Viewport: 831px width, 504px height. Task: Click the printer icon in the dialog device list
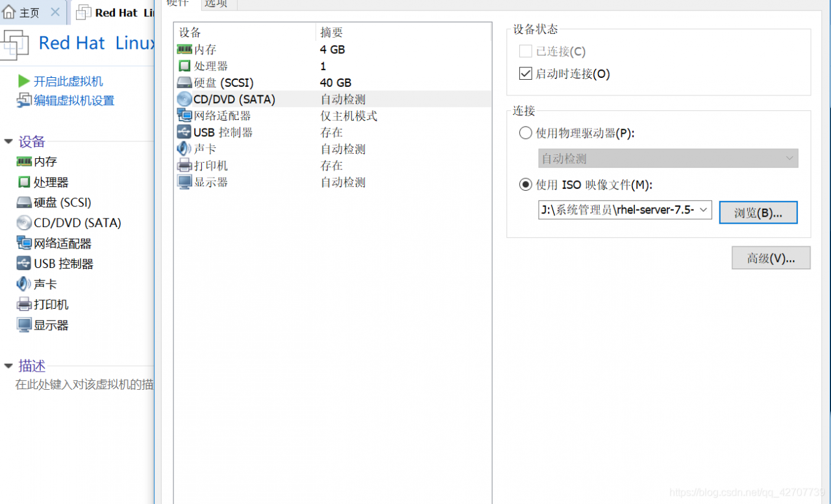click(184, 165)
